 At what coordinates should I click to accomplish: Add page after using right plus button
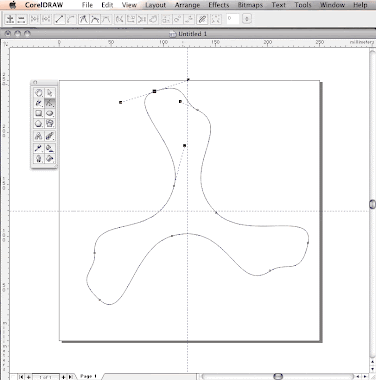[63, 377]
